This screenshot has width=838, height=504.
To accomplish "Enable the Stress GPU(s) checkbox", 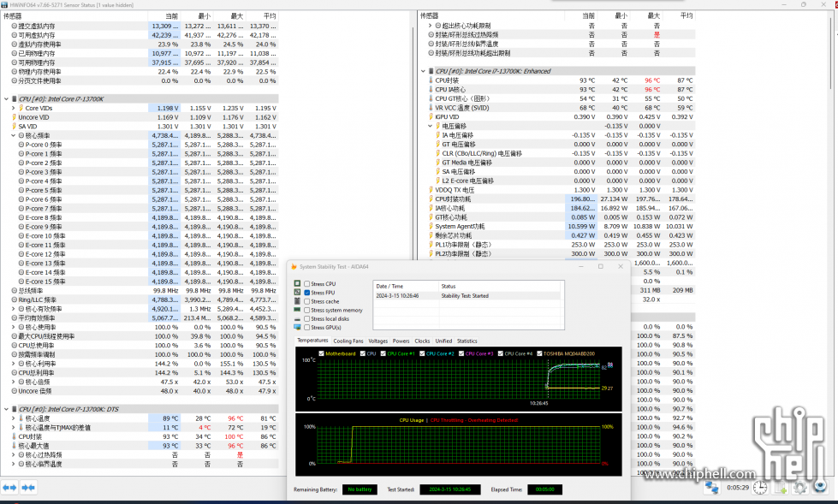I will pyautogui.click(x=306, y=327).
